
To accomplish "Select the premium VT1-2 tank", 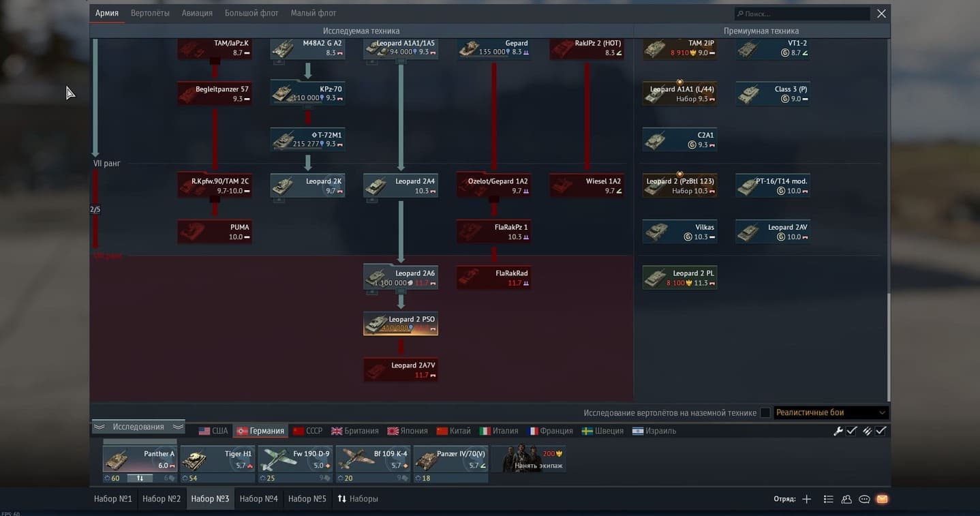I will coord(773,48).
